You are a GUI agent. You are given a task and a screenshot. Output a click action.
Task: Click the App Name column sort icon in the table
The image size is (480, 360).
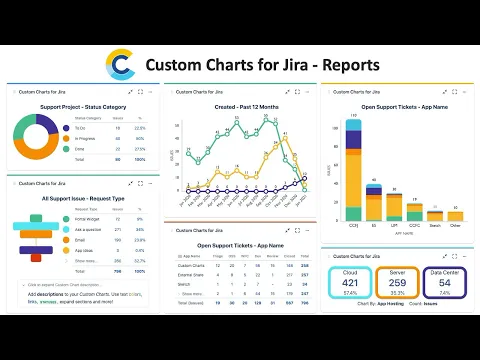point(180,256)
